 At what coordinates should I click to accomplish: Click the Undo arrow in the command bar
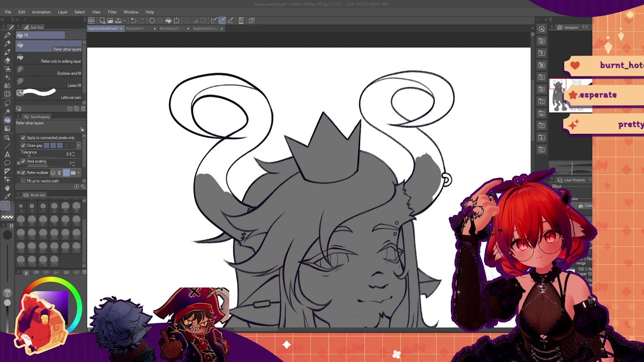(x=133, y=21)
